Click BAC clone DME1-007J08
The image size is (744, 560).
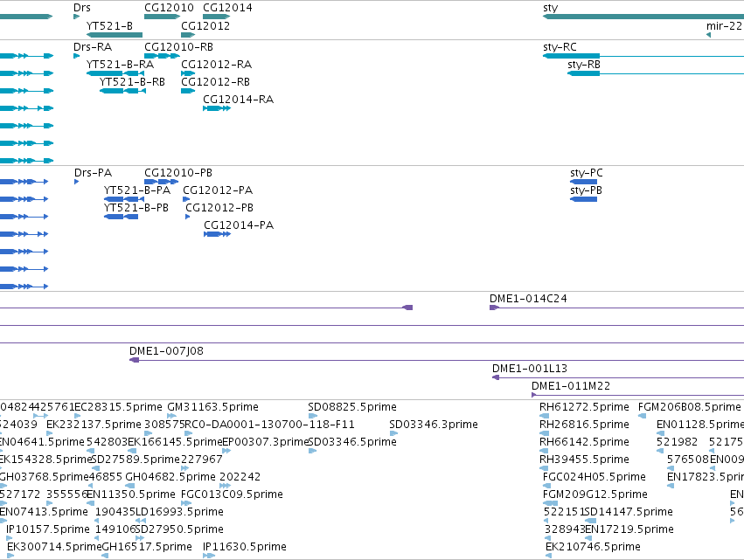point(166,351)
